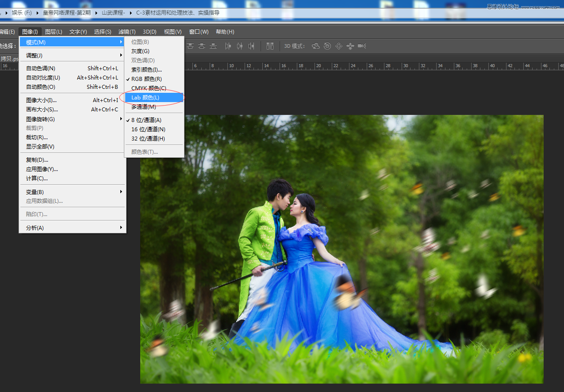Choose Lab 颜色(L) in mode submenu
This screenshot has height=392, width=564.
(x=146, y=98)
